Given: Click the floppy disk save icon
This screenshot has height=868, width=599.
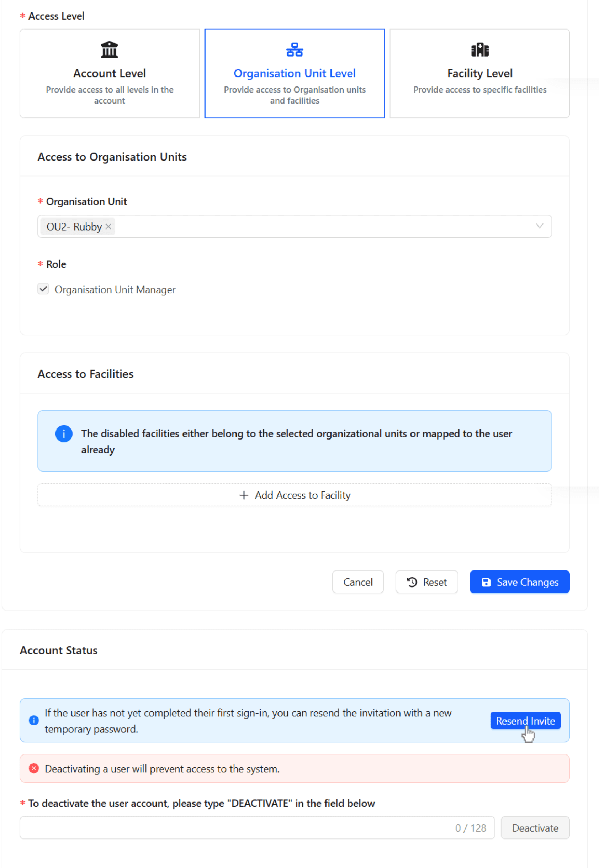Looking at the screenshot, I should click(486, 582).
